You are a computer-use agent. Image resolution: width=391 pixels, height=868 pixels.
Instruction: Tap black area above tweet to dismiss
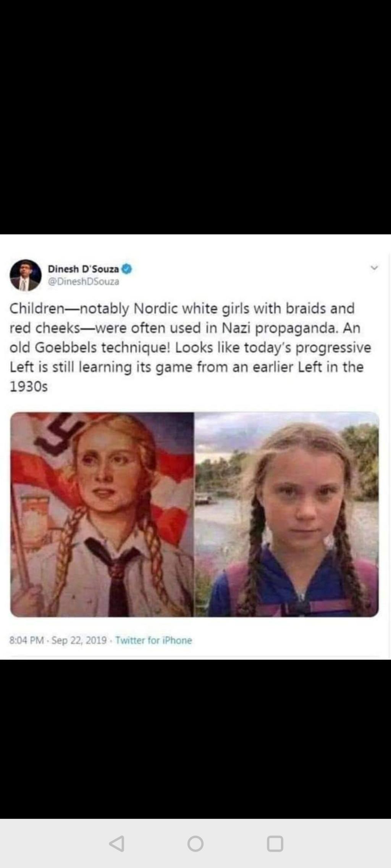click(195, 117)
